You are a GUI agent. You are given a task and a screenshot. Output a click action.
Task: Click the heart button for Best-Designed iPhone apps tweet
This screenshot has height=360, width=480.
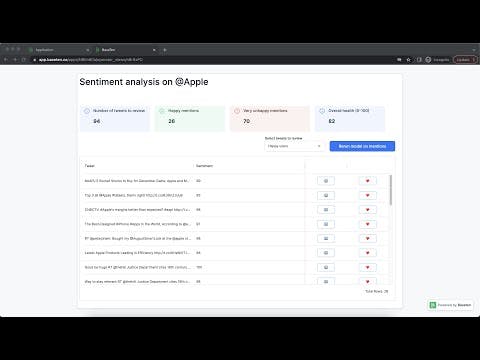[368, 224]
